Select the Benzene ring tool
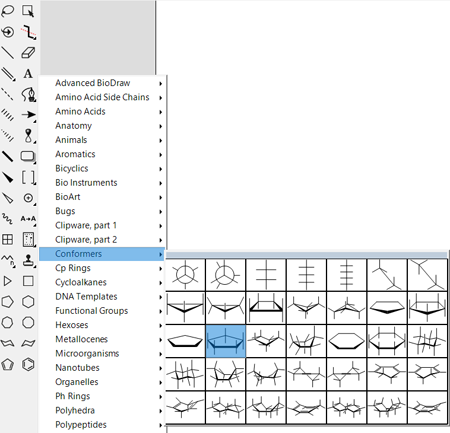This screenshot has width=450, height=433. [x=28, y=364]
